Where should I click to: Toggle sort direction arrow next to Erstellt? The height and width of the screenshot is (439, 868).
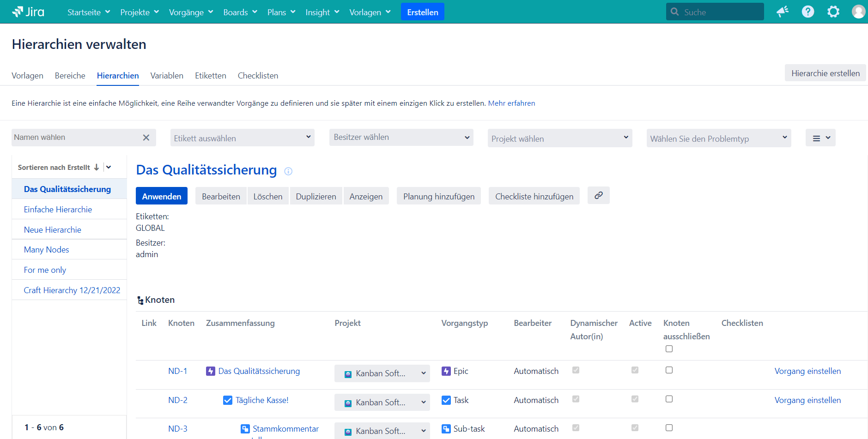click(97, 167)
